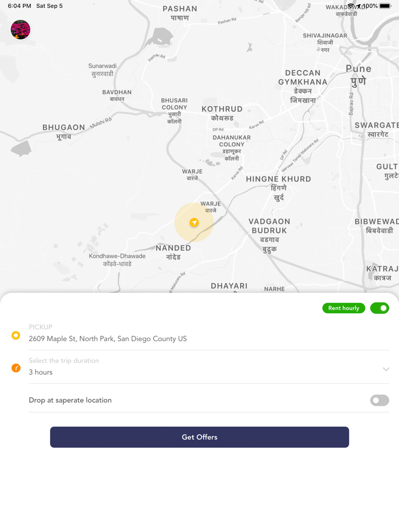Click the Drop at saperate location label

coord(70,400)
